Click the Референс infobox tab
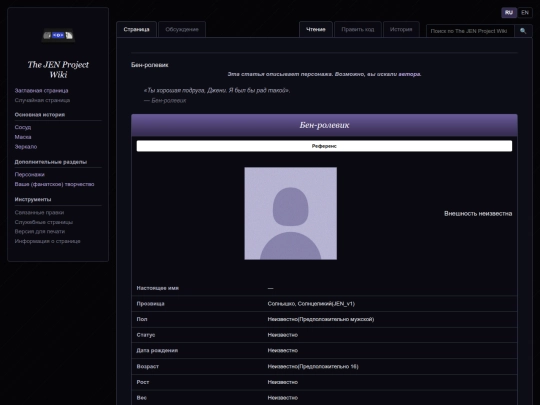Screen dimensions: 540x405 pyautogui.click(x=324, y=146)
